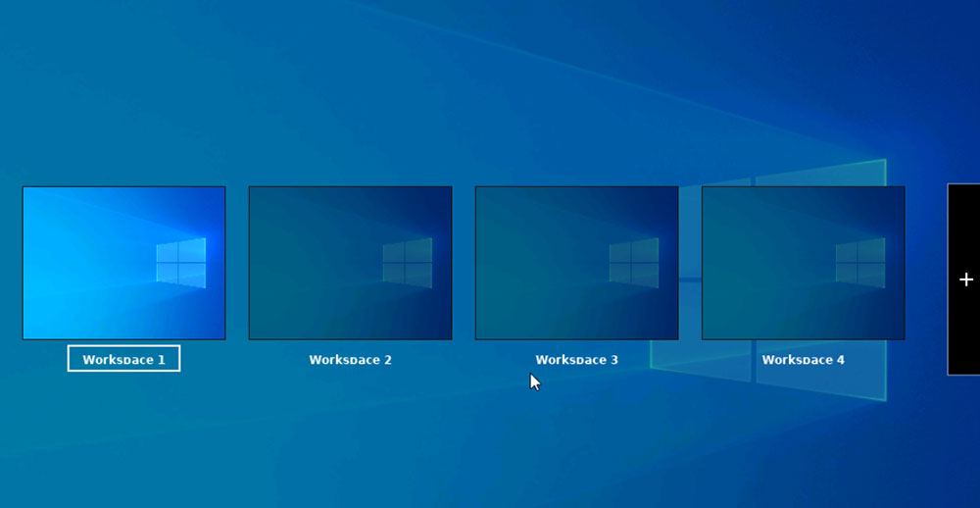Click the Workspace 4 label
This screenshot has height=508, width=980.
[804, 360]
